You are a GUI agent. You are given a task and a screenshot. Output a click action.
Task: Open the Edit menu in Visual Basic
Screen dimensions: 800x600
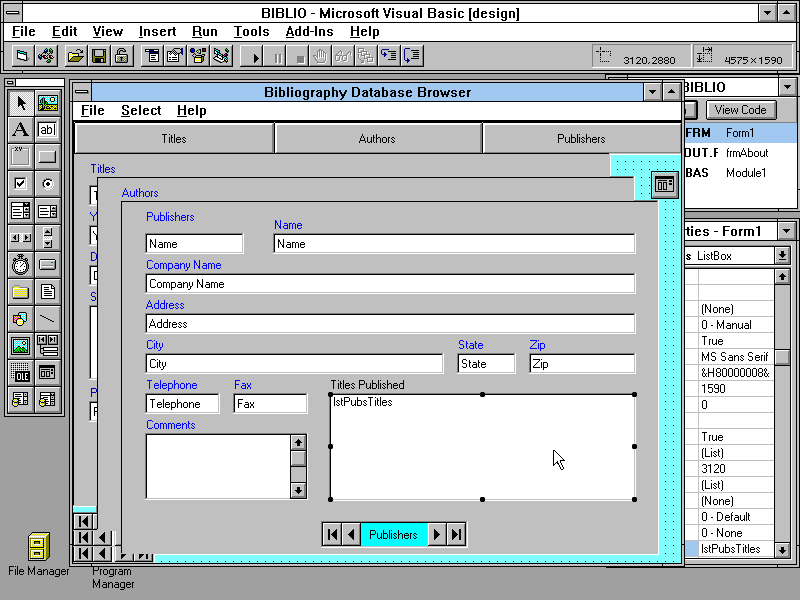click(64, 32)
